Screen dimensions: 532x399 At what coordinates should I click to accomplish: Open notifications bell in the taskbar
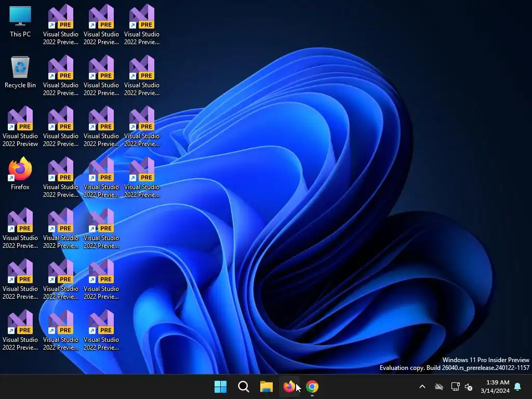coord(518,387)
